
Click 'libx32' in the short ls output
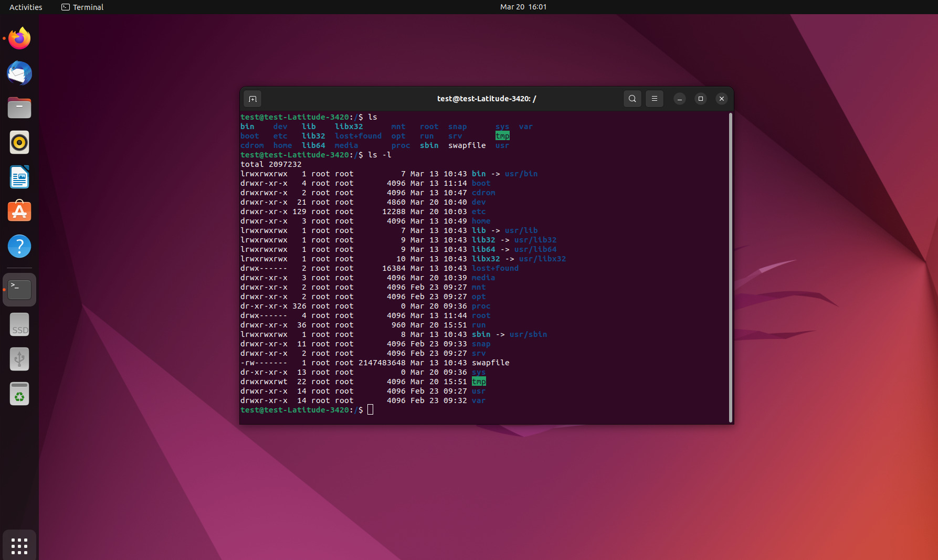pos(349,126)
